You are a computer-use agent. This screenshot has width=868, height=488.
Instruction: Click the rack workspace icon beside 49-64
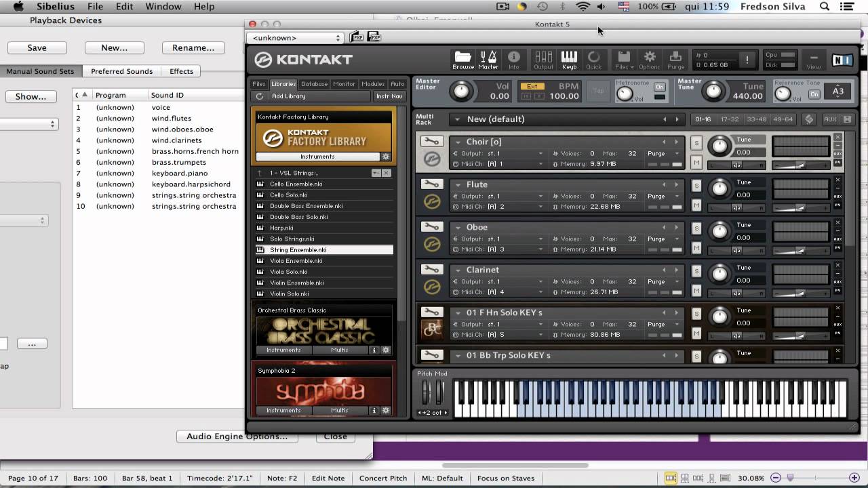coord(808,119)
